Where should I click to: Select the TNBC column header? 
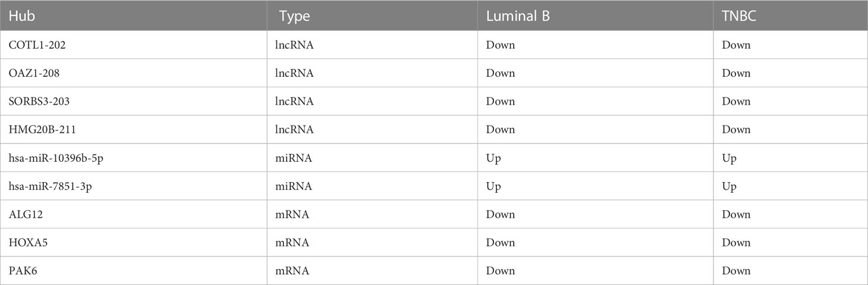[x=738, y=16]
